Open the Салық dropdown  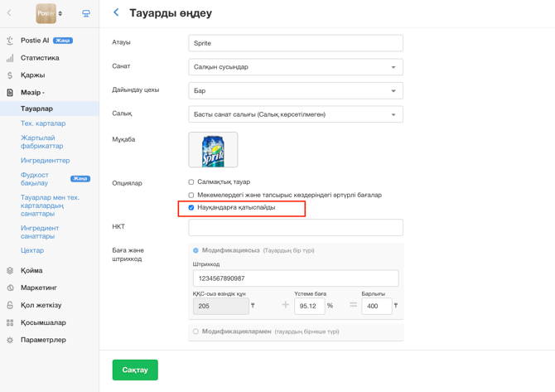(296, 114)
